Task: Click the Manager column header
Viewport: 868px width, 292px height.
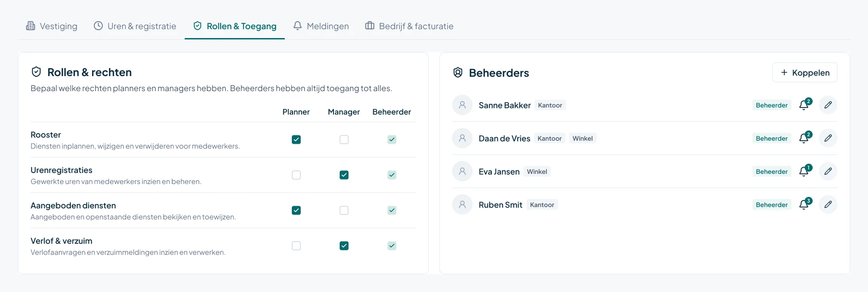Action: coord(344,112)
